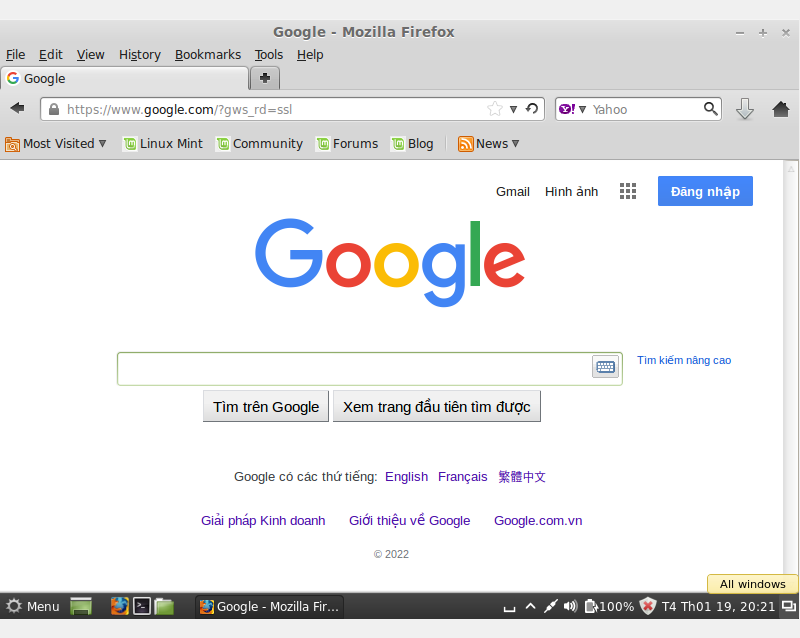Open the Downloads arrow icon
The height and width of the screenshot is (638, 800).
[x=744, y=109]
